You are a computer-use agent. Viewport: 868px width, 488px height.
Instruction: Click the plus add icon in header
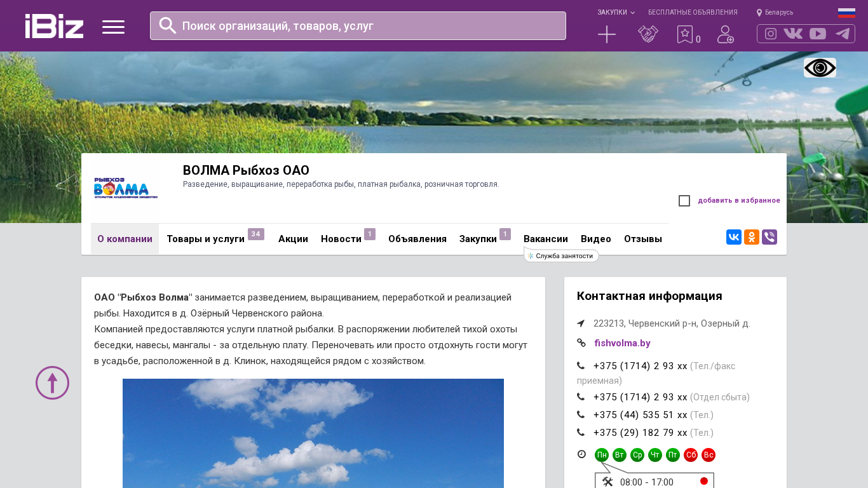[x=607, y=34]
